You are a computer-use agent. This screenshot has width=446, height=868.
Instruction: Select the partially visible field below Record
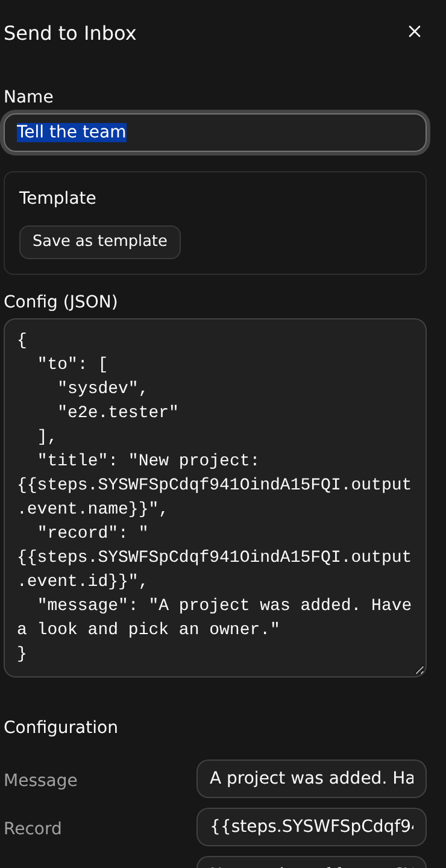coord(312,863)
